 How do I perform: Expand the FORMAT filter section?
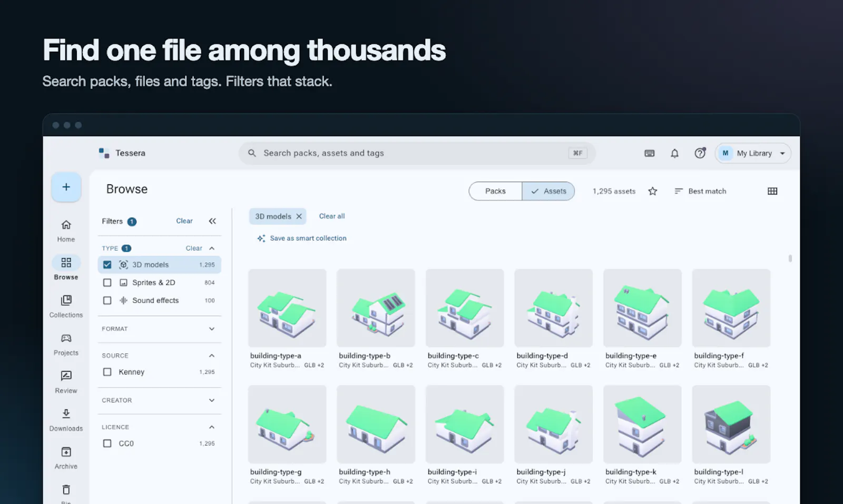(212, 329)
